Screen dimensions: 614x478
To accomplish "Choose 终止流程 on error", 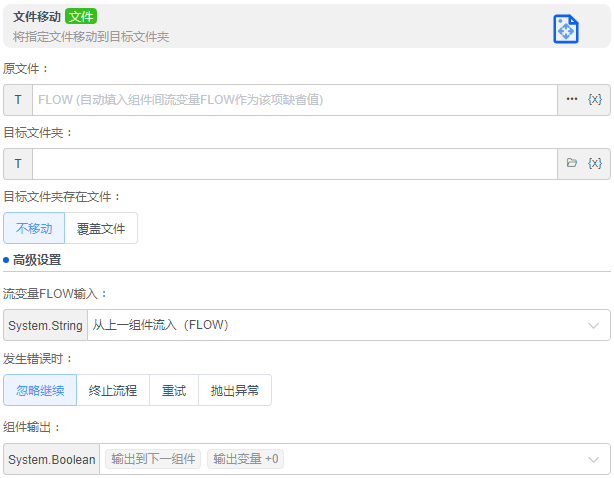I will tap(113, 390).
